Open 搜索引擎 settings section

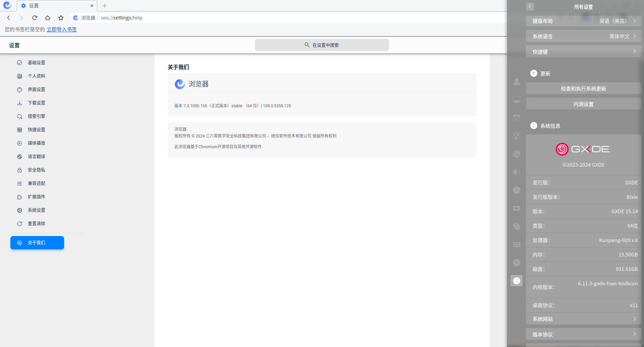tap(37, 116)
